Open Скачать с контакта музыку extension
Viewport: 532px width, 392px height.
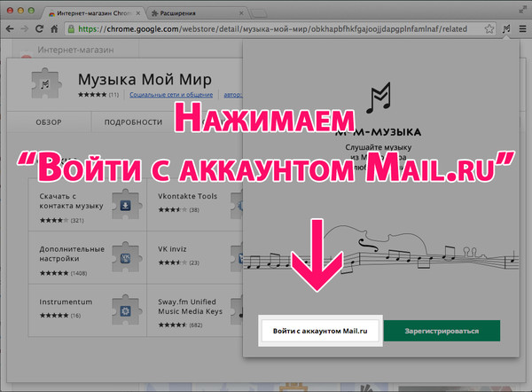[71, 201]
